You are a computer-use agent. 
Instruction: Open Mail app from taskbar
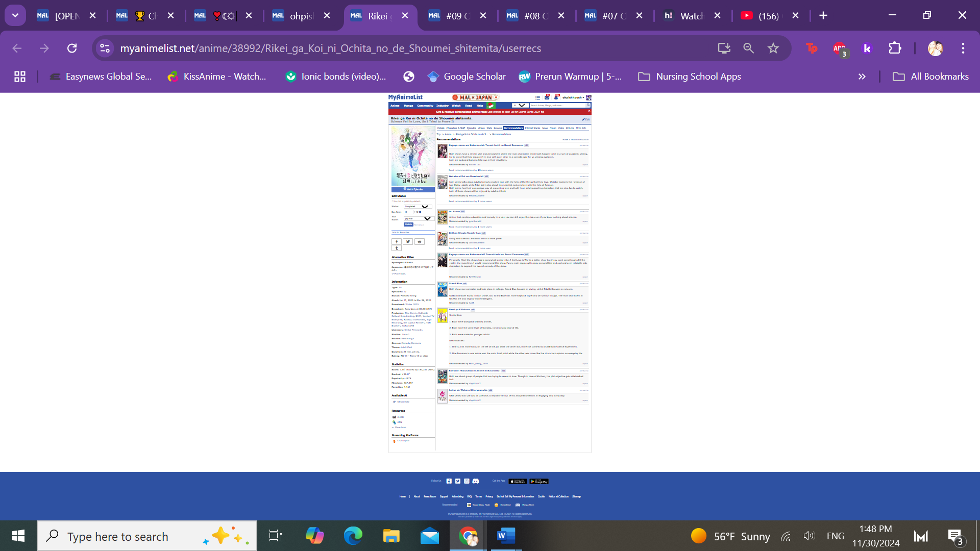pyautogui.click(x=429, y=536)
